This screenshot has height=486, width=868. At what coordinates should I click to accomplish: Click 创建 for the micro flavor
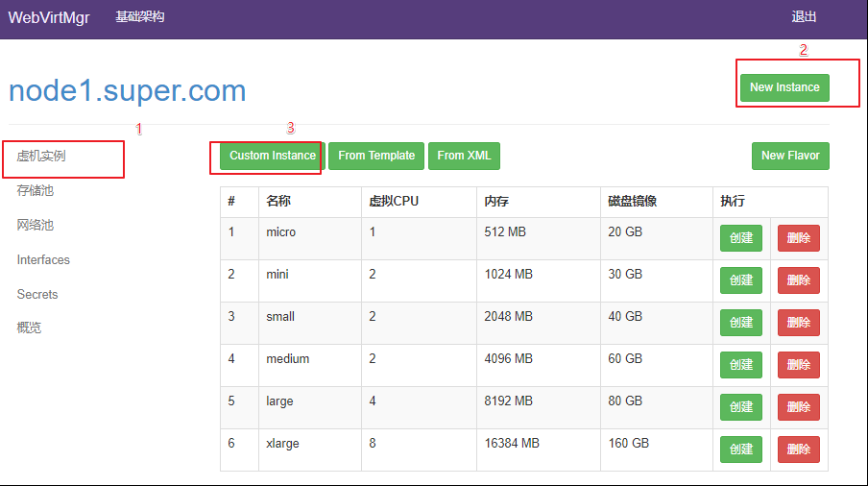(x=740, y=238)
